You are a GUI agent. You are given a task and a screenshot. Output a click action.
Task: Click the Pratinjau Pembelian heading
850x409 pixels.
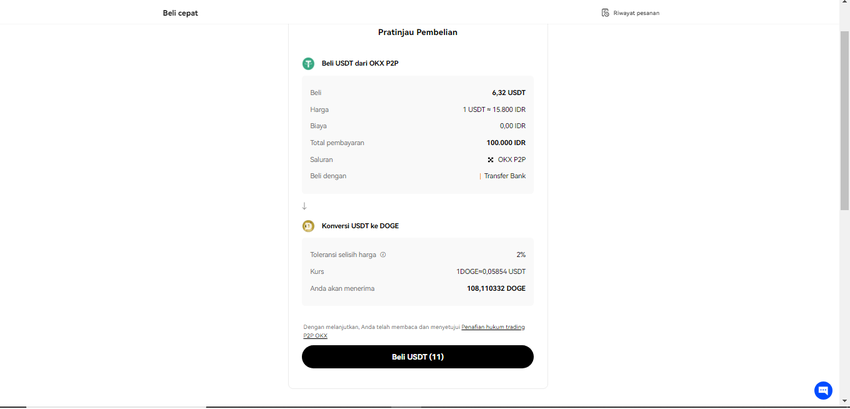(x=417, y=32)
